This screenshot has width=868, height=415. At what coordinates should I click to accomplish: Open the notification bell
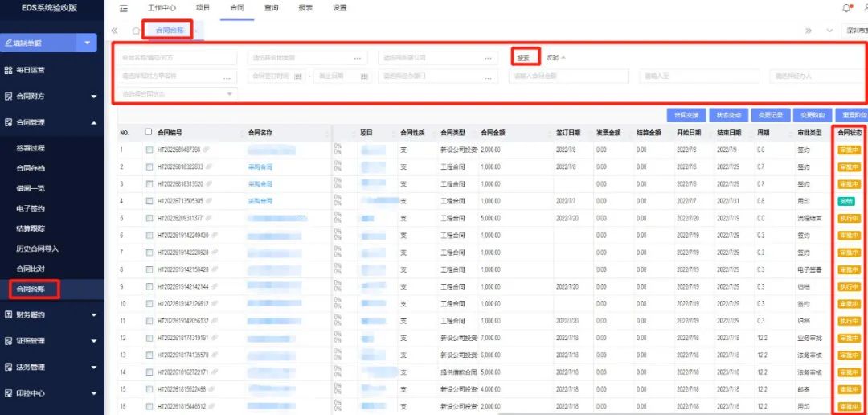[846, 8]
